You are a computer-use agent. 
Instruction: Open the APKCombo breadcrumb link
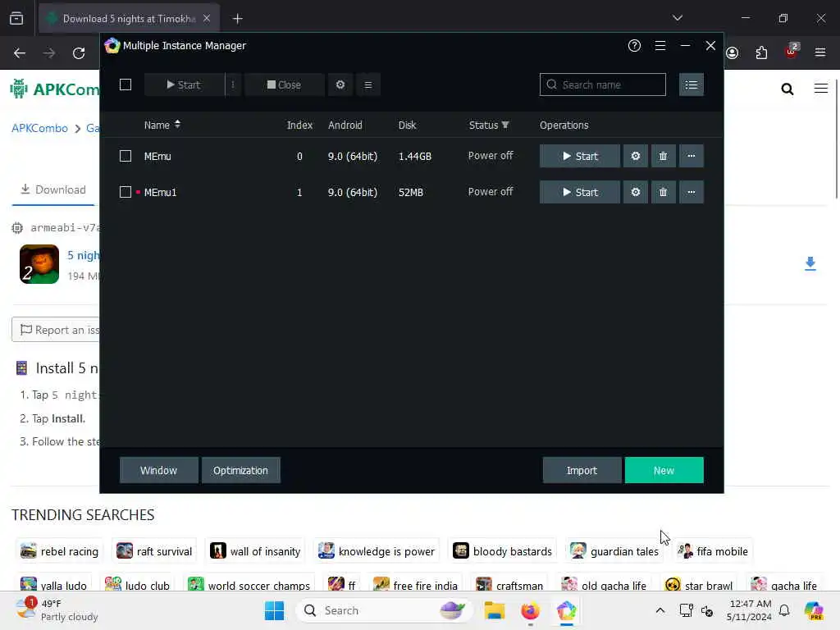39,128
